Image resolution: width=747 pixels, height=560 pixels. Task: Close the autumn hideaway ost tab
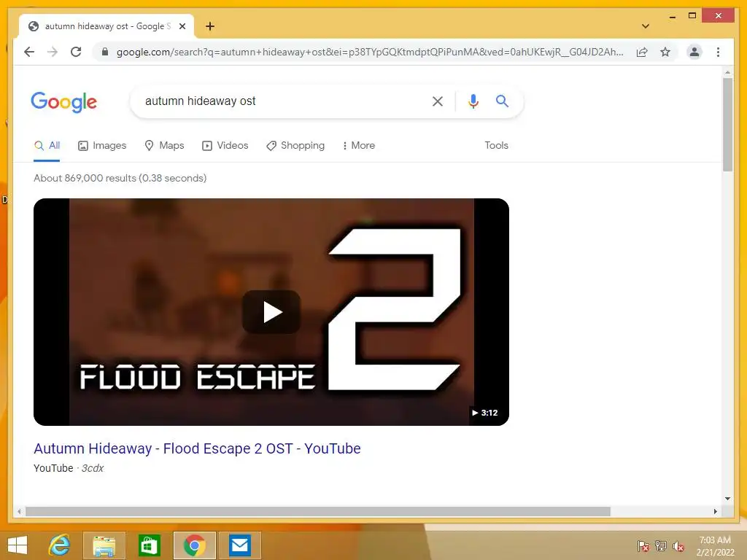pyautogui.click(x=182, y=26)
